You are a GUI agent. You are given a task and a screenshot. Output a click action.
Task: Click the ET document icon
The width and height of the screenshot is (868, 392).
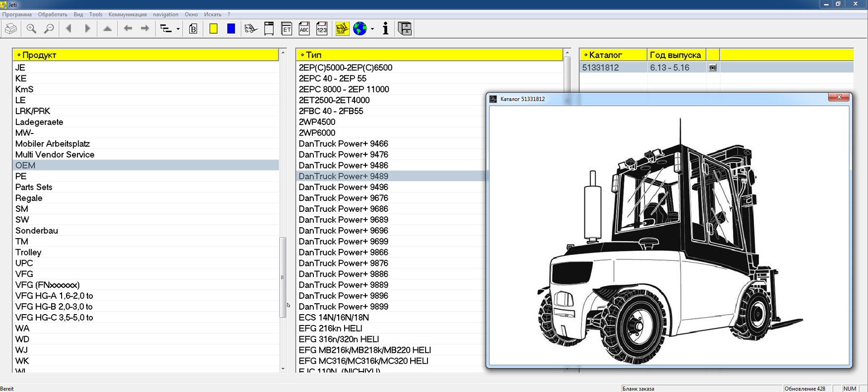coord(287,29)
